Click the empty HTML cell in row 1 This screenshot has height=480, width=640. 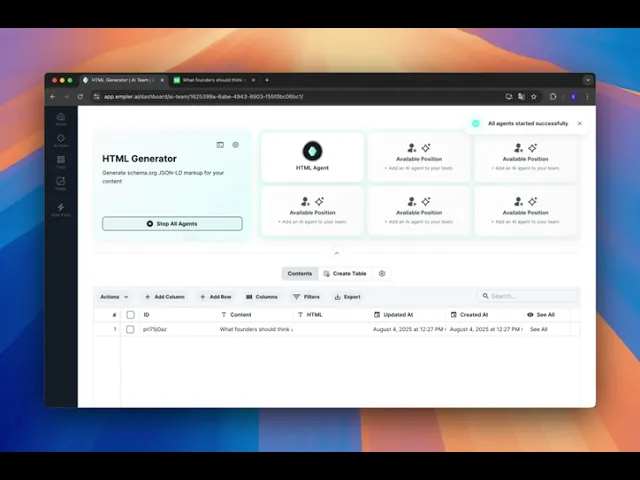[332, 329]
